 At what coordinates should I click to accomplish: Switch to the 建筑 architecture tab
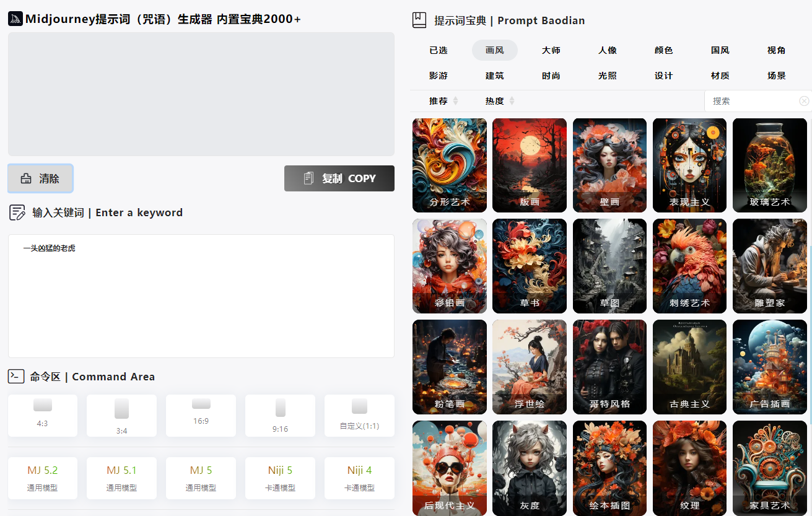[494, 76]
